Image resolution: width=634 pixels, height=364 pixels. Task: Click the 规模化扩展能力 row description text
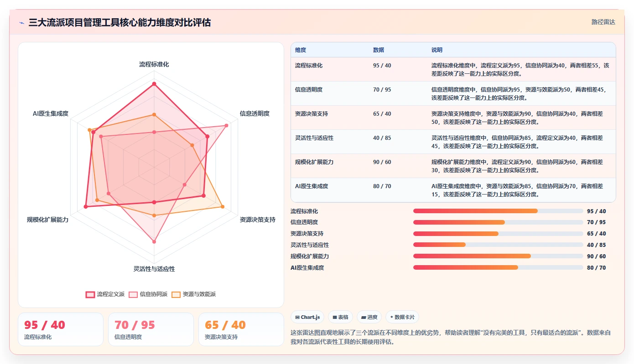click(x=517, y=166)
